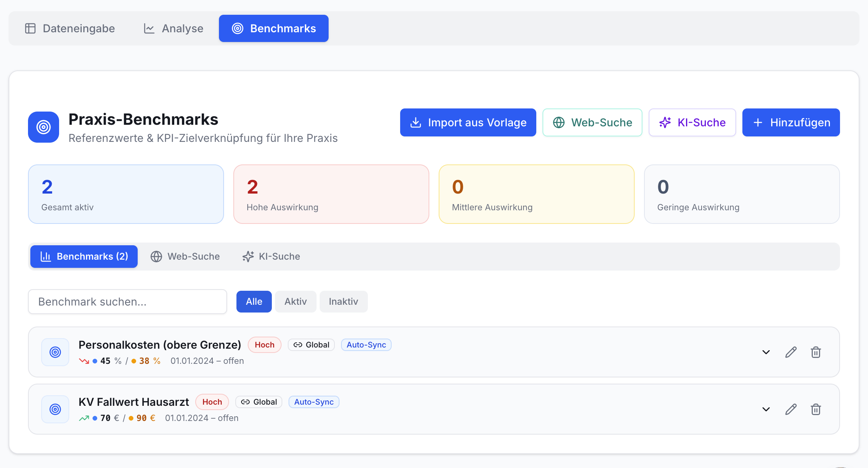Image resolution: width=868 pixels, height=468 pixels.
Task: Click Hoch badge on KV Fallwert row
Action: coord(212,402)
